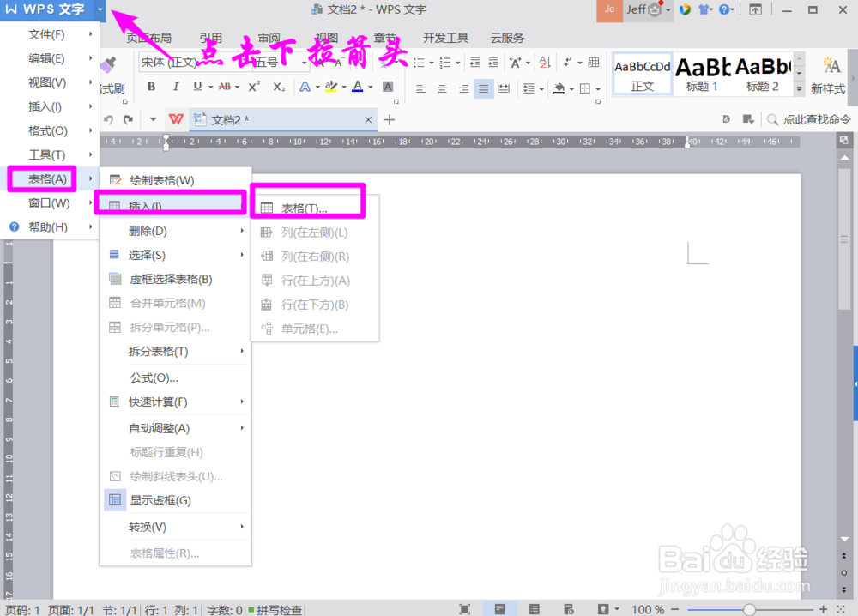This screenshot has height=616, width=858.
Task: Apply superscript formatting
Action: 253,85
